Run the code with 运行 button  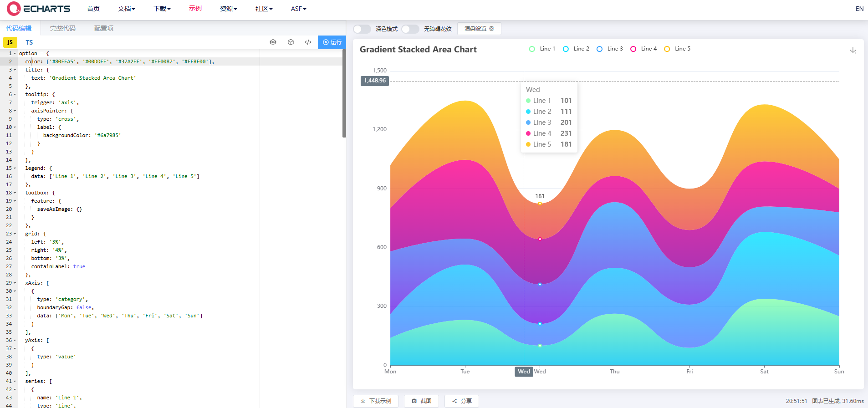pos(332,42)
